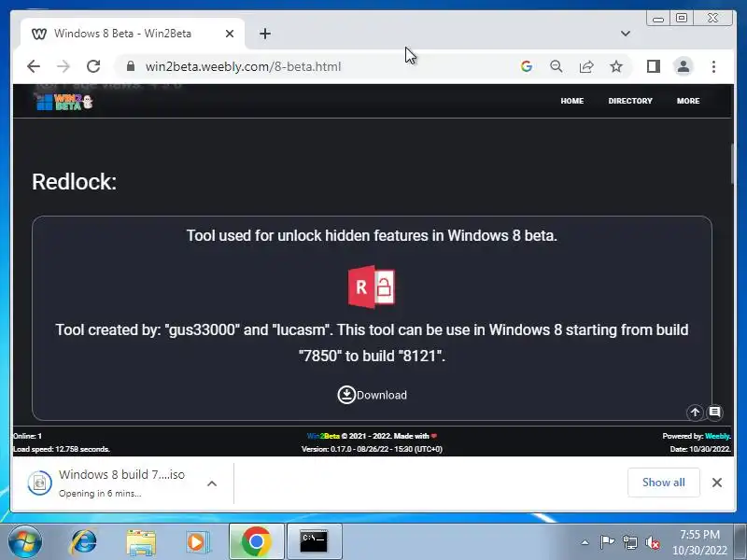Open the MORE menu item

688,101
